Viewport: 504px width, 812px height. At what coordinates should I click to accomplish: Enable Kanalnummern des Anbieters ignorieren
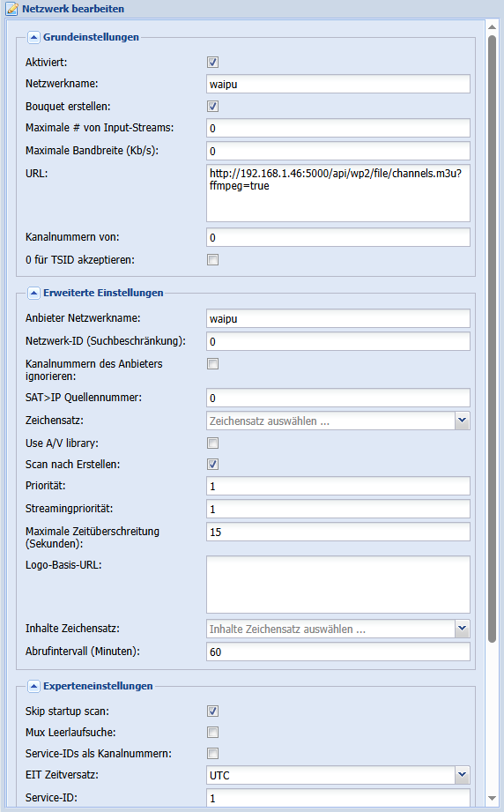212,363
